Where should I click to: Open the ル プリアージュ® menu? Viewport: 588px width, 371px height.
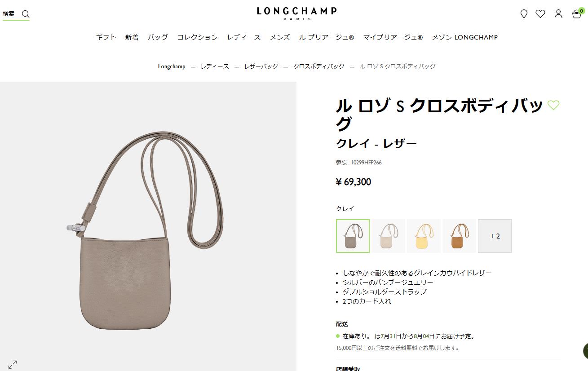pyautogui.click(x=327, y=37)
